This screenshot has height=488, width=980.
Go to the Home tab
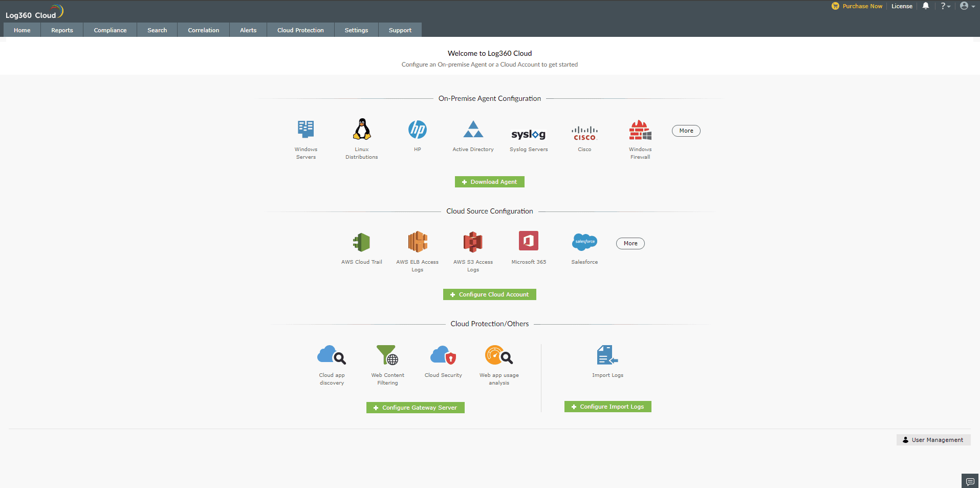pos(22,30)
